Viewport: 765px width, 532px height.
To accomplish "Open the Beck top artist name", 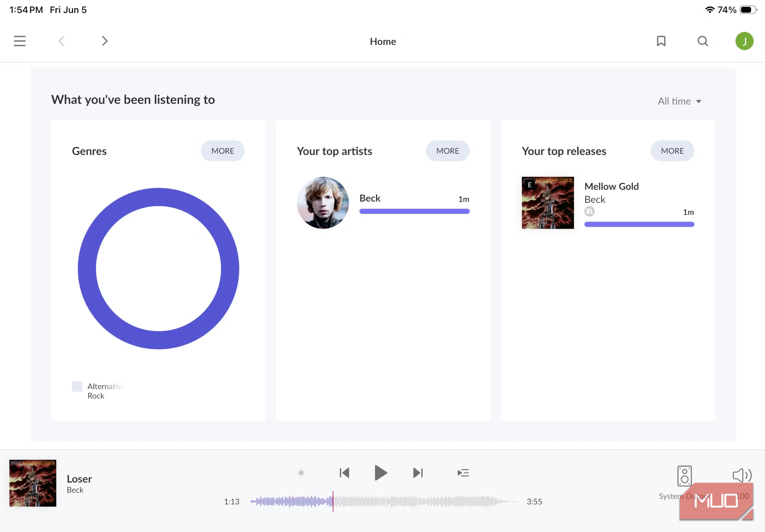I will 370,198.
